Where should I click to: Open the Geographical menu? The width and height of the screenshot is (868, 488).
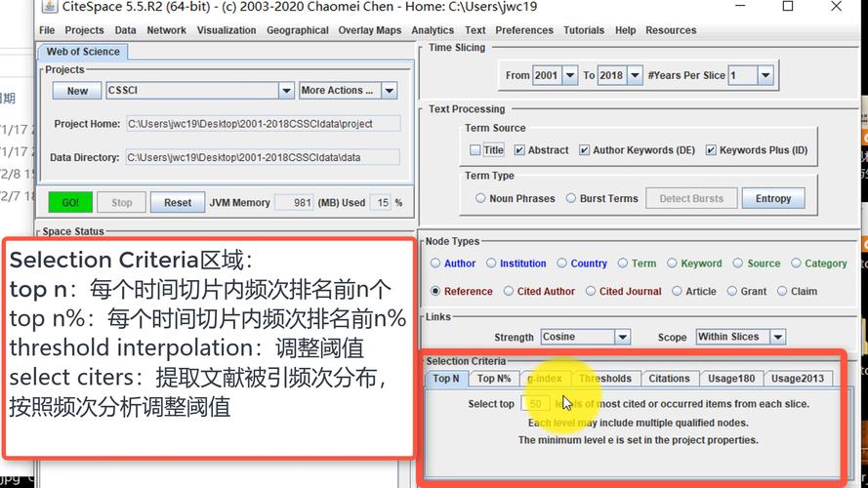297,30
